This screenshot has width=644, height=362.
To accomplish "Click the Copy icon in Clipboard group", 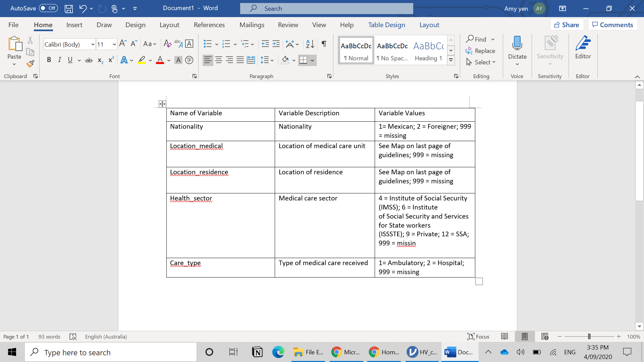I will point(30,52).
